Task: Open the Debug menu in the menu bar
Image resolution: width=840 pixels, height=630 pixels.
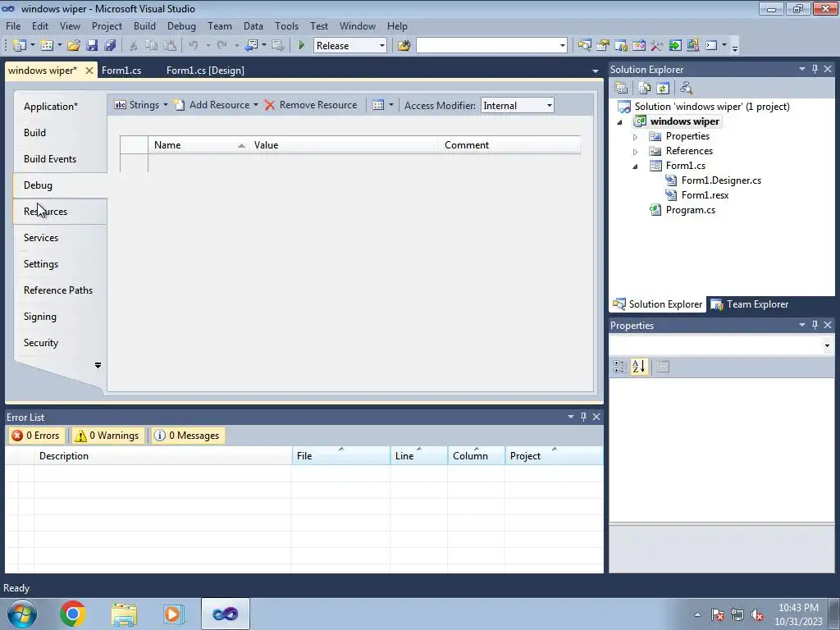Action: click(x=181, y=25)
